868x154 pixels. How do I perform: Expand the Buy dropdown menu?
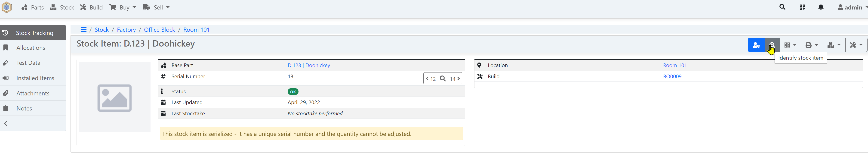[x=122, y=7]
